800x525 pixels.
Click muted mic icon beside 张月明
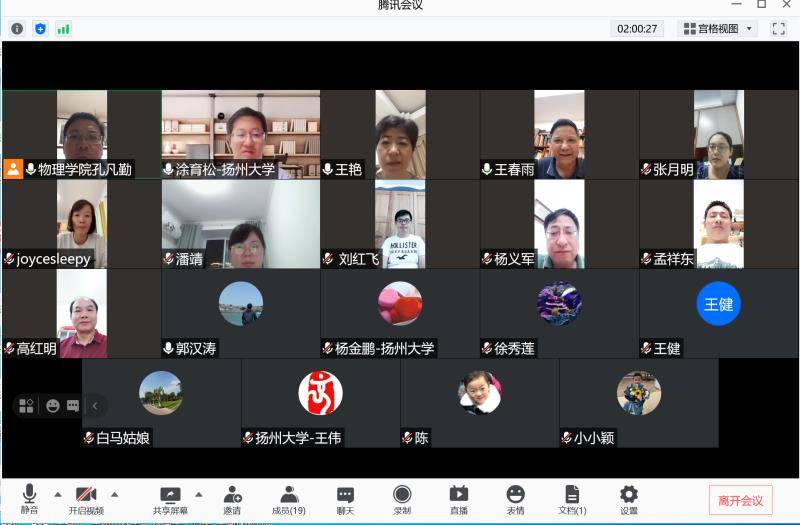[x=646, y=169]
